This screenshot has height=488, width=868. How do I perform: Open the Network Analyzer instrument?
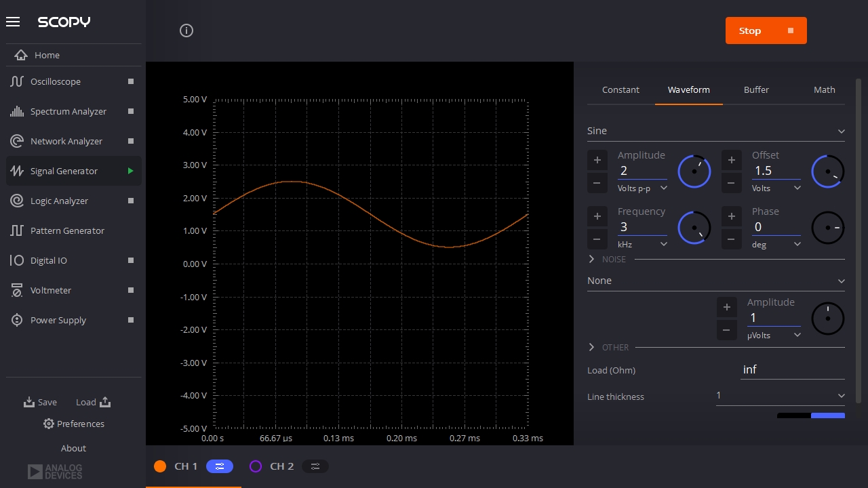coord(66,141)
